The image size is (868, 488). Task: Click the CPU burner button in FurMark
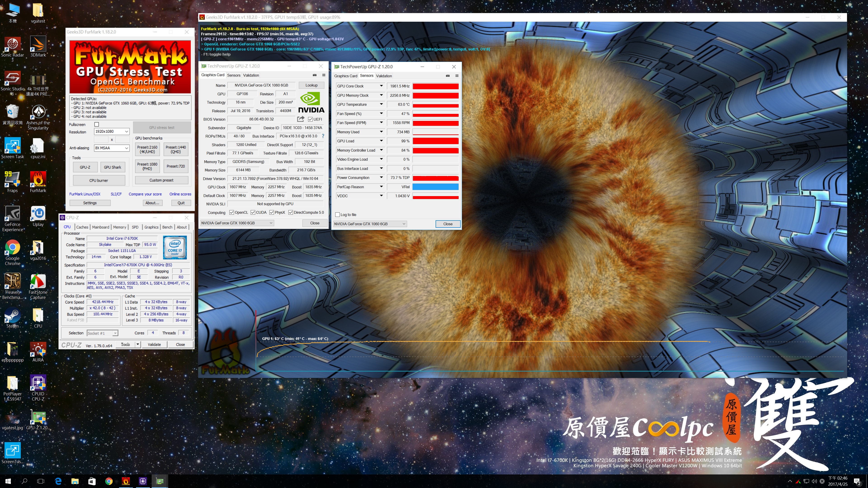click(x=99, y=180)
